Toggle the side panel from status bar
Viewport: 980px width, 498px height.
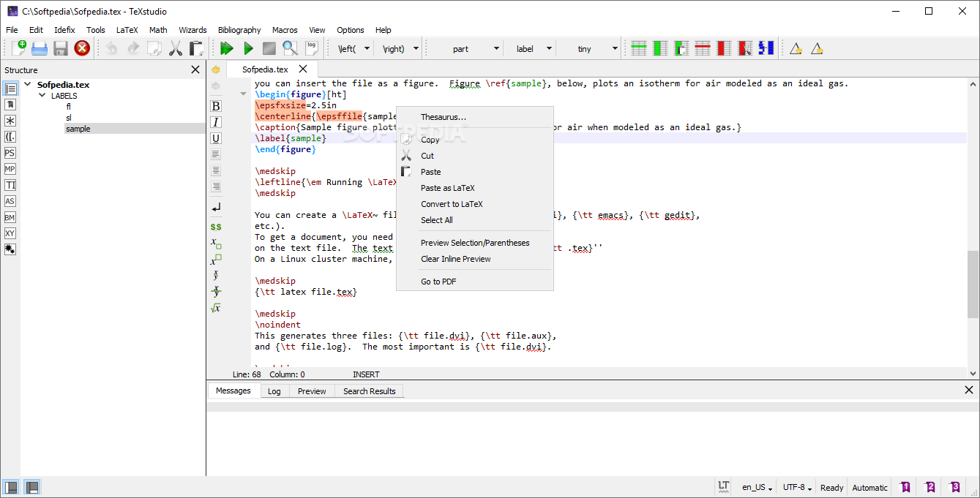pos(11,487)
